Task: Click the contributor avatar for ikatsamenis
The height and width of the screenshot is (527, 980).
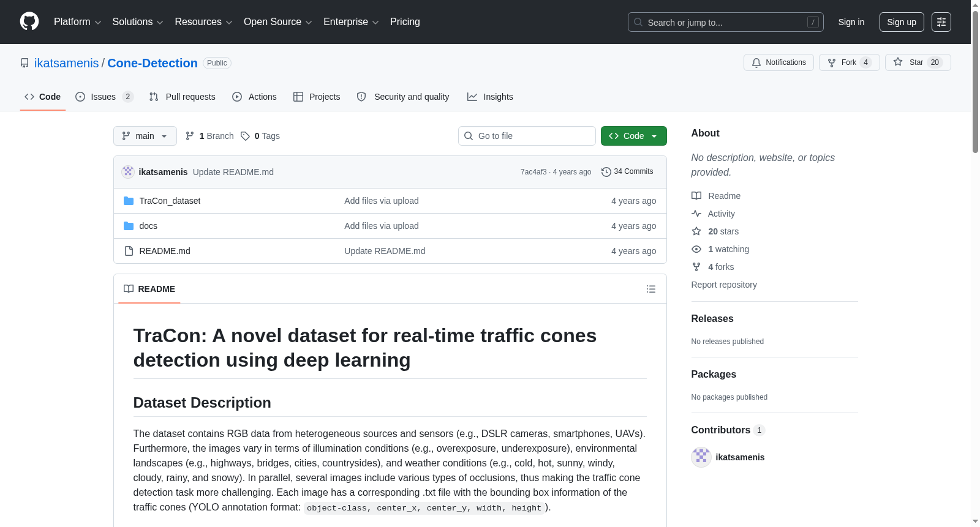Action: coord(701,457)
